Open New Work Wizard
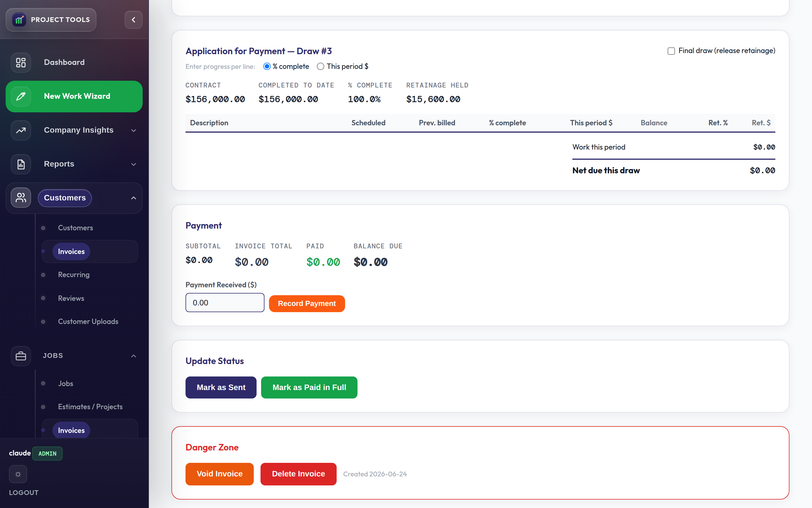 click(x=74, y=97)
